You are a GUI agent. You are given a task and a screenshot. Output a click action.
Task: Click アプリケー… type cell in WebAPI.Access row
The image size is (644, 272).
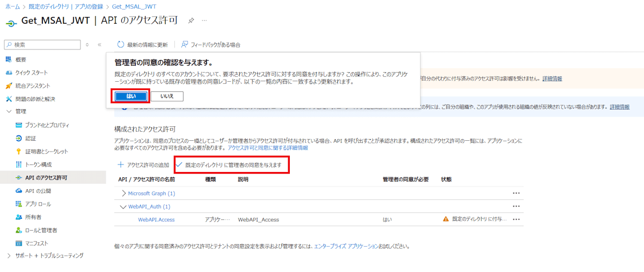point(217,219)
